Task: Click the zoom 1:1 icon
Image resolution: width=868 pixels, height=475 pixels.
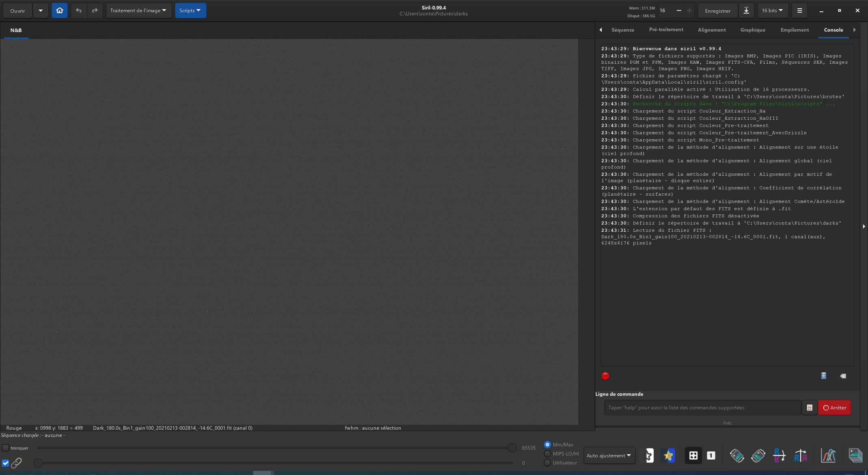Action: (x=711, y=456)
